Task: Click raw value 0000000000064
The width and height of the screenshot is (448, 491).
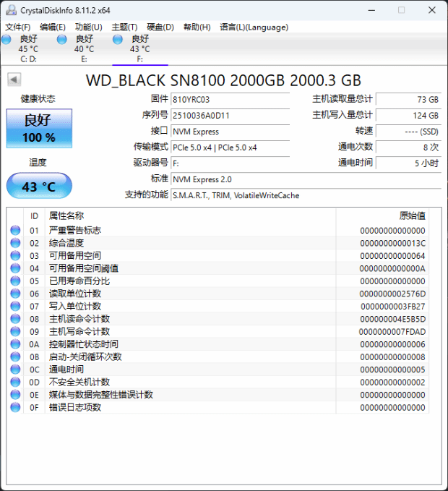Action: pyautogui.click(x=392, y=256)
